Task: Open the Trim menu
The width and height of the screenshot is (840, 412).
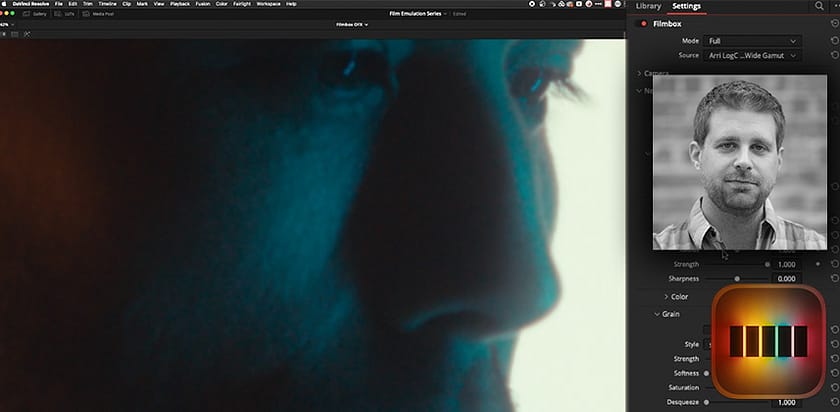Action: click(x=88, y=4)
